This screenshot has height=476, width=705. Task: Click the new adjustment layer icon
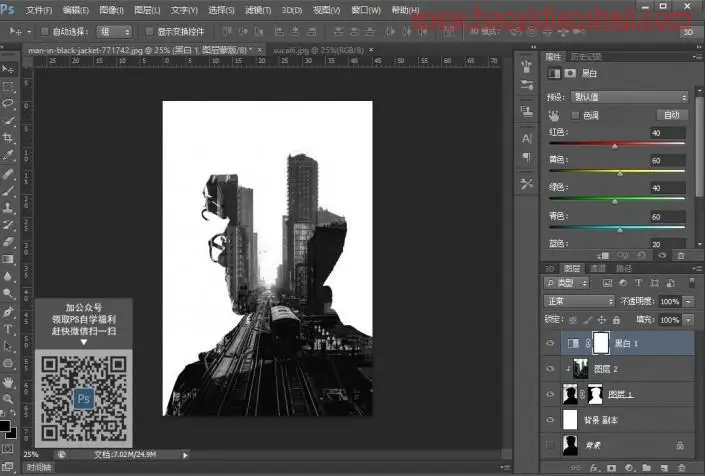tap(629, 468)
